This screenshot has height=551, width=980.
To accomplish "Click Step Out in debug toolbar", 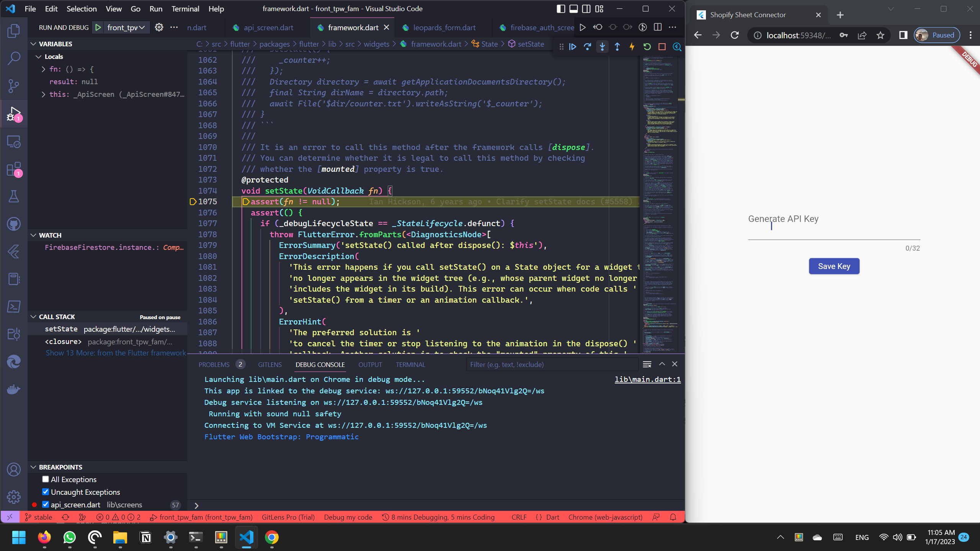I will pos(617,47).
